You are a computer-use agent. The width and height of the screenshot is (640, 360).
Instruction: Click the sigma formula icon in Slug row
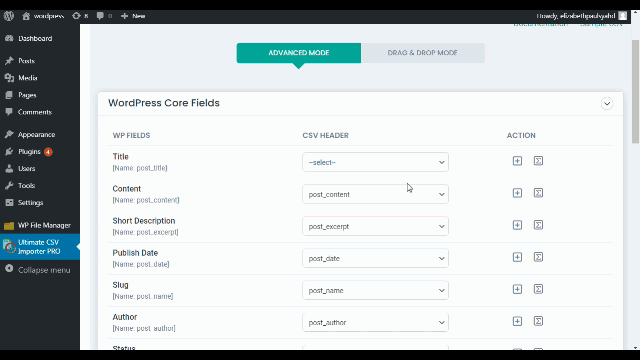tap(538, 289)
